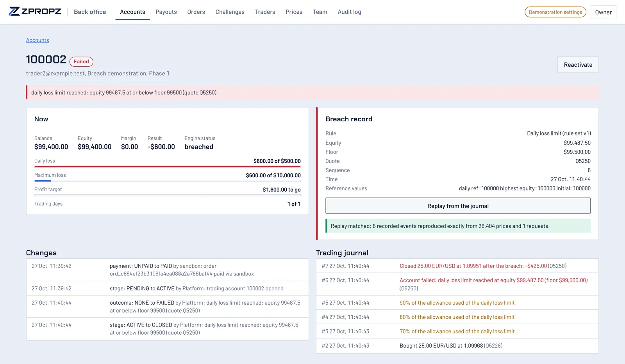
Task: Click the Result value -$600.00
Action: (x=161, y=147)
